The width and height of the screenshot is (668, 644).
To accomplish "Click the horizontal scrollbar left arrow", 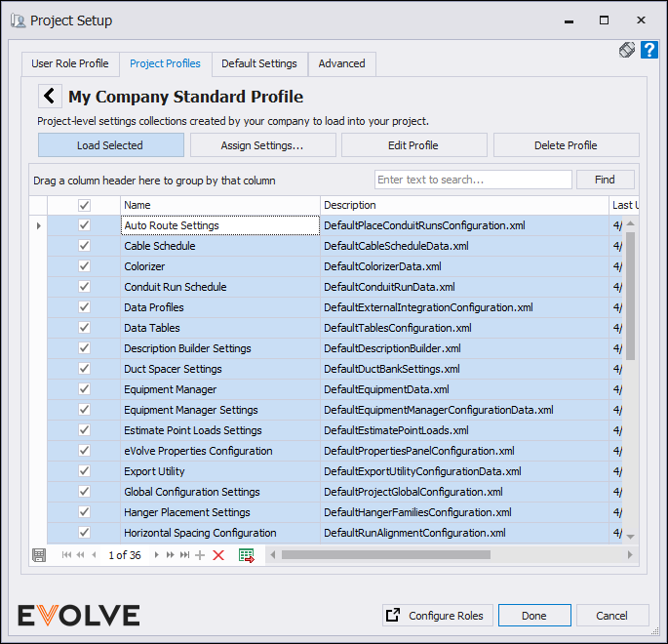I will click(273, 554).
